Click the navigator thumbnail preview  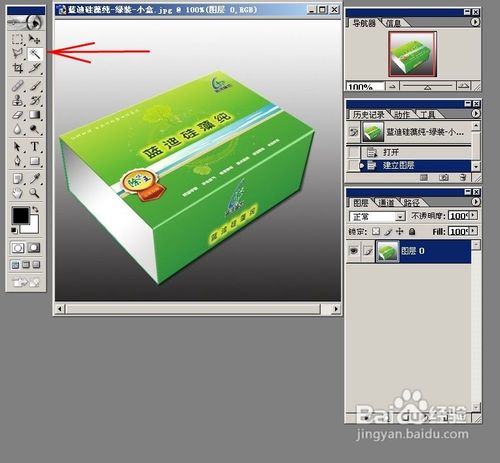[412, 54]
